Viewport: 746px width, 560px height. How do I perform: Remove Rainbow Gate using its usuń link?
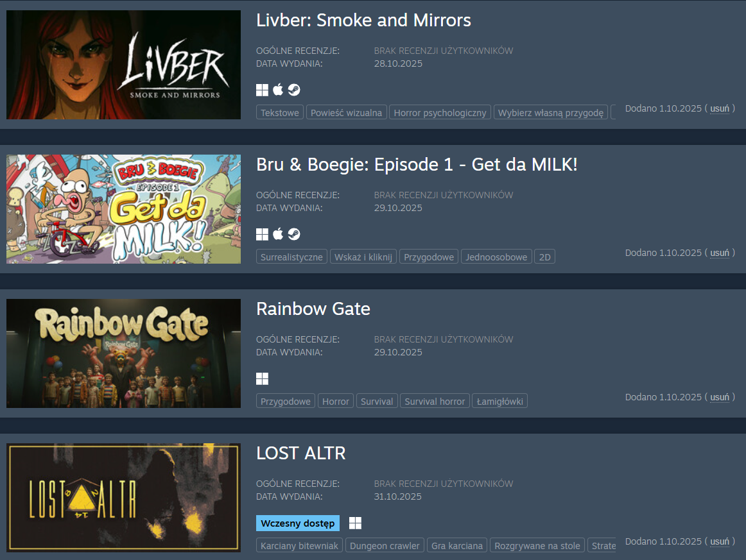click(x=719, y=397)
